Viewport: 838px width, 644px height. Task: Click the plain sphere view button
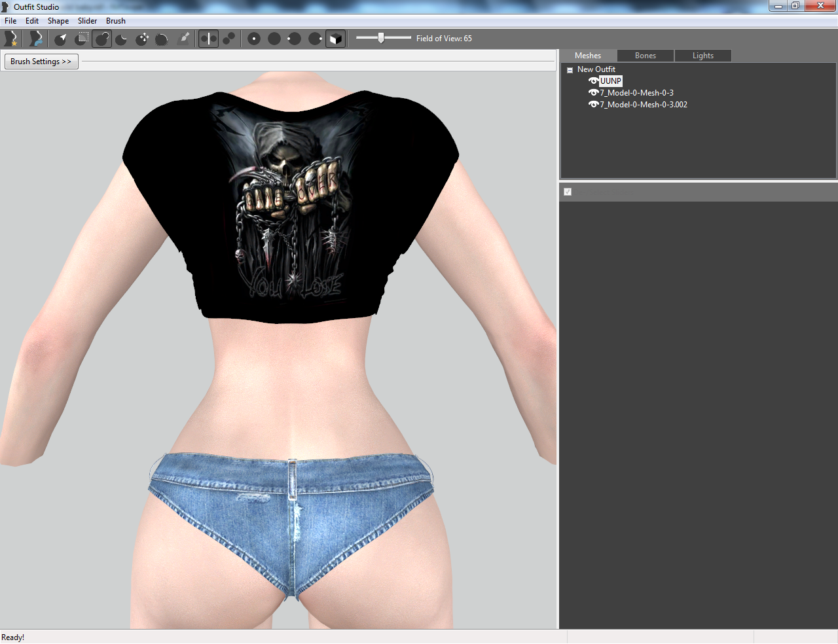click(x=274, y=39)
